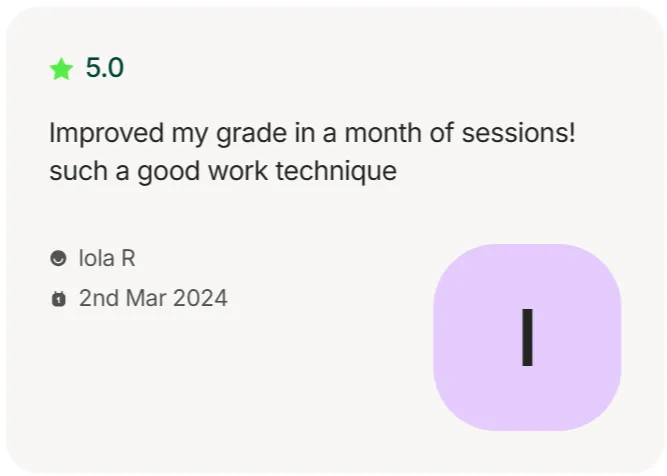Viewport: 667px width, 476px height.
Task: Click the smiley face reviewer icon
Action: tap(58, 258)
